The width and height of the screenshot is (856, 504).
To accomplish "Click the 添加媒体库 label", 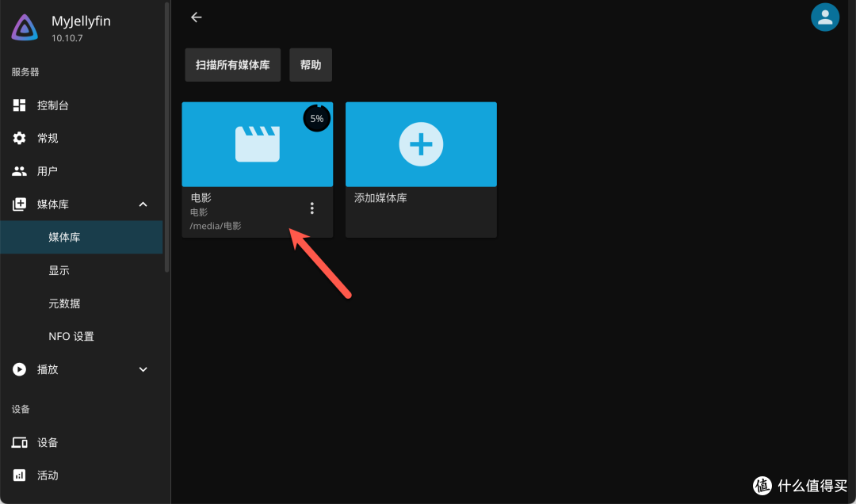I will [380, 197].
